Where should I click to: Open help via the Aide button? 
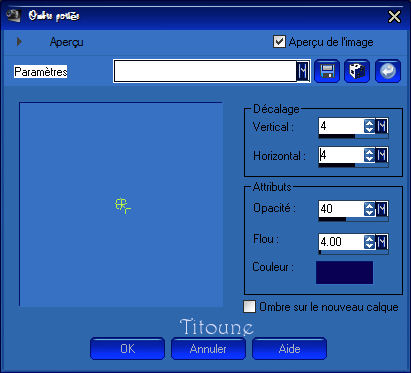289,349
